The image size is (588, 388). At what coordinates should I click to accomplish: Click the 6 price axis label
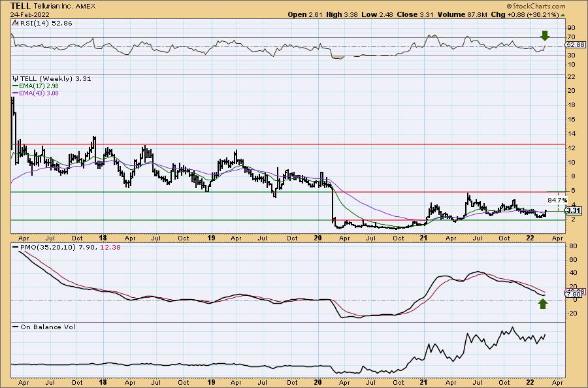coord(572,191)
